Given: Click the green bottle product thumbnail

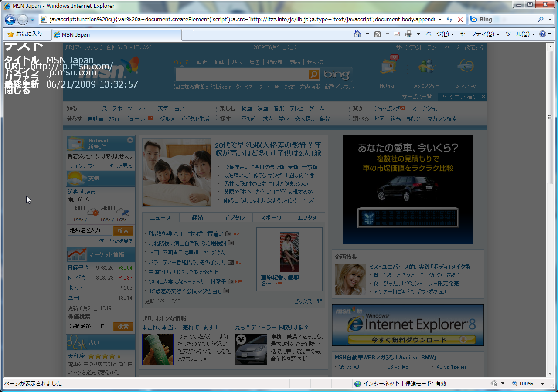Looking at the screenshot, I should pyautogui.click(x=158, y=349).
